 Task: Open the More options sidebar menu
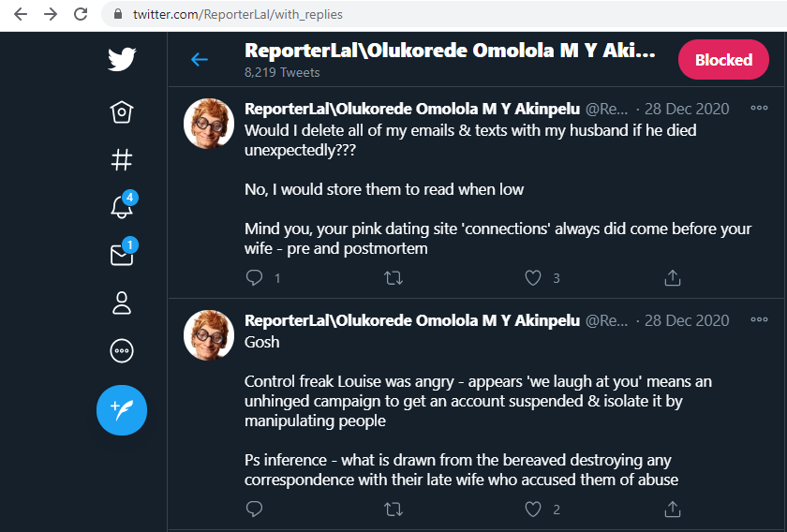122,351
